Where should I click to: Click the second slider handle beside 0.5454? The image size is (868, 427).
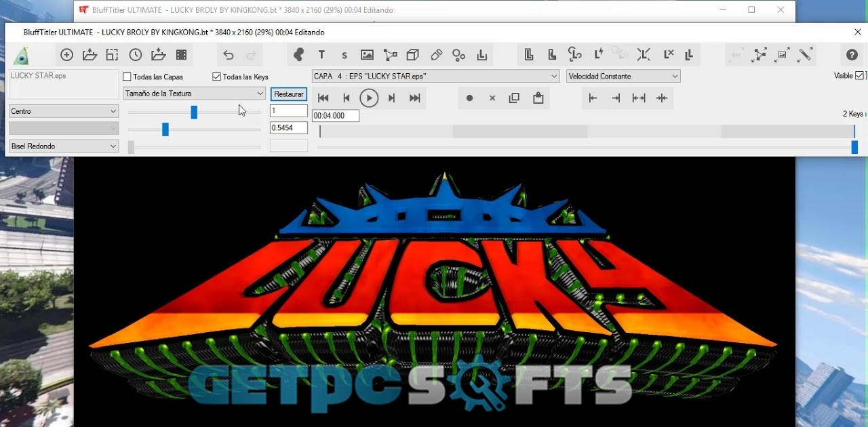[x=165, y=129]
